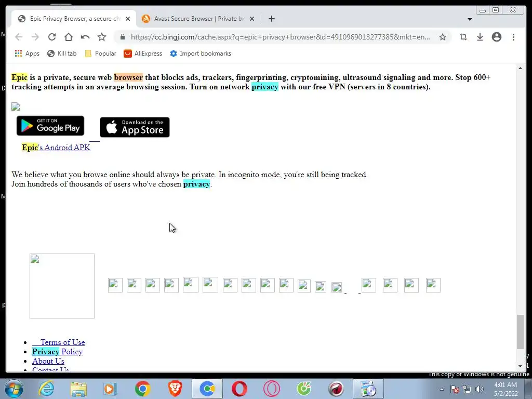This screenshot has height=399, width=532.
Task: Click the lock icon in the address bar
Action: click(x=123, y=37)
